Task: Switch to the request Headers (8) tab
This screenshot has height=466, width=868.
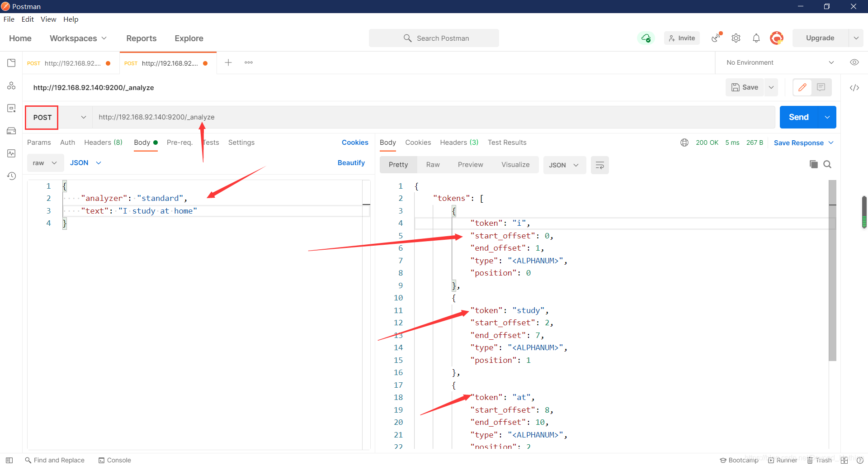Action: (104, 143)
